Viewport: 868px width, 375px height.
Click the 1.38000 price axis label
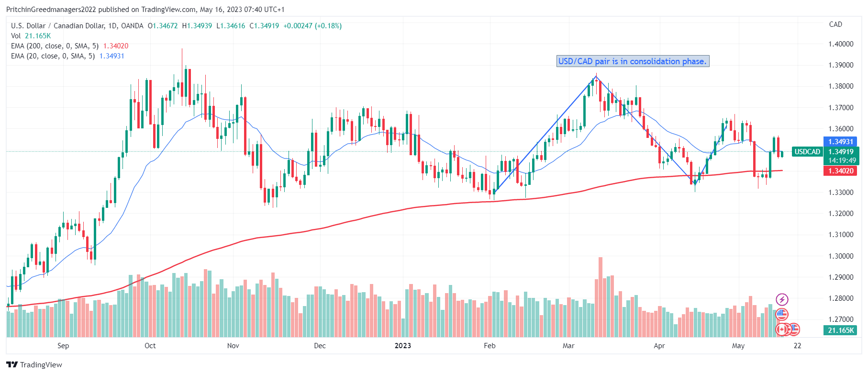point(841,86)
